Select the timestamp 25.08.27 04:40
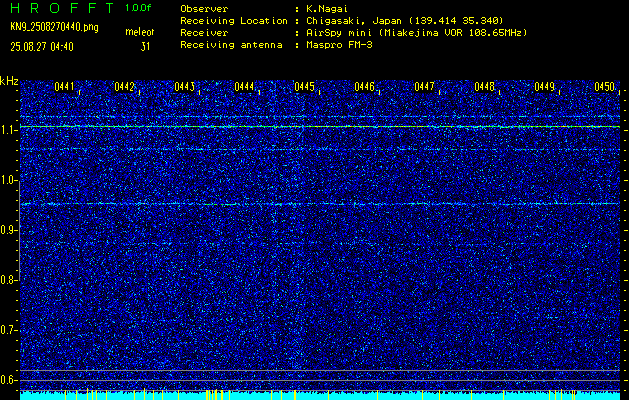629x400 pixels. [x=42, y=47]
